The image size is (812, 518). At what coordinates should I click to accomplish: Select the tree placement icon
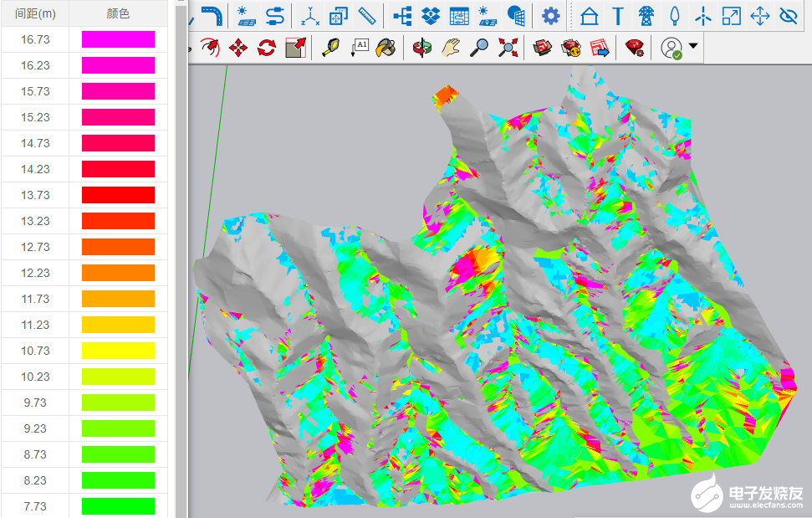[675, 16]
